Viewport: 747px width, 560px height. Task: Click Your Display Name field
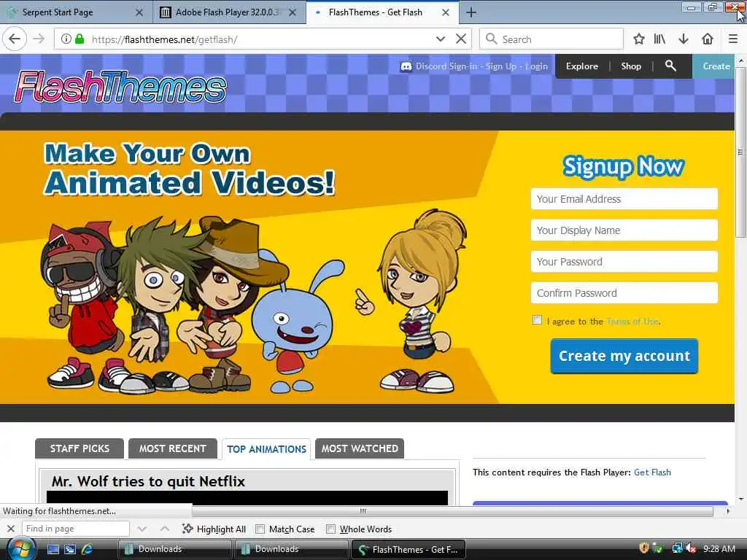coord(624,230)
